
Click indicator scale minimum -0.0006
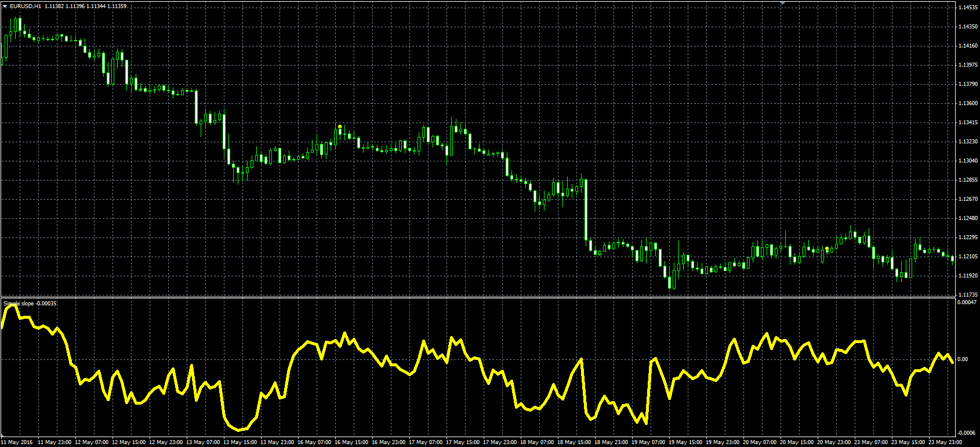click(967, 433)
